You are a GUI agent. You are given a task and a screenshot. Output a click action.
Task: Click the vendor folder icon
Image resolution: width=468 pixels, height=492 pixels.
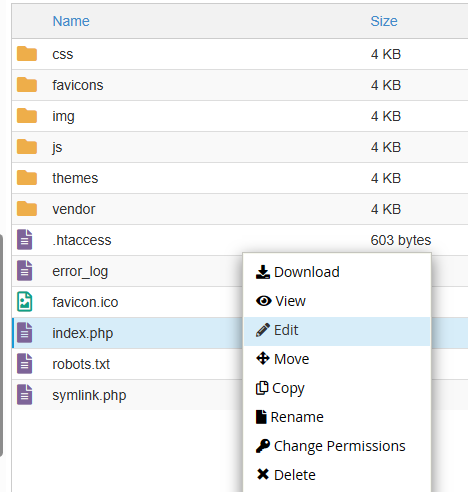27,209
